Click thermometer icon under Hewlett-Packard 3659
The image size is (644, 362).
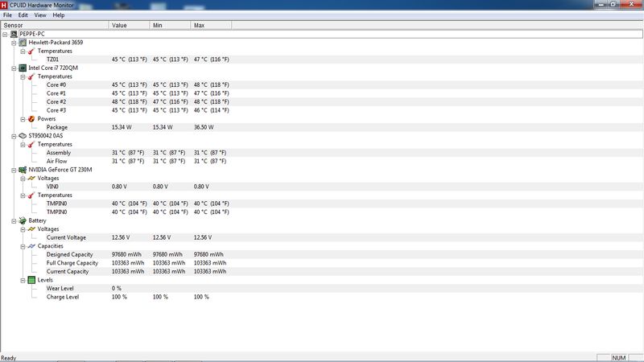tap(31, 51)
